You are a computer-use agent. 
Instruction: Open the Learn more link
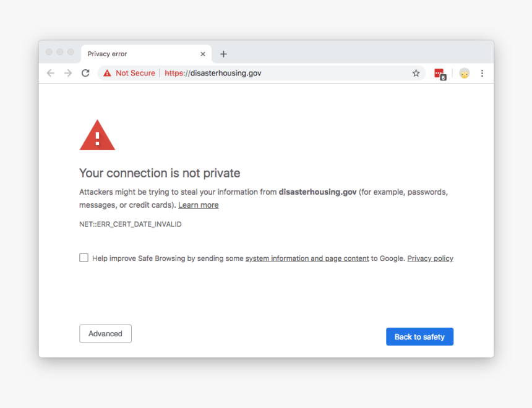[199, 205]
